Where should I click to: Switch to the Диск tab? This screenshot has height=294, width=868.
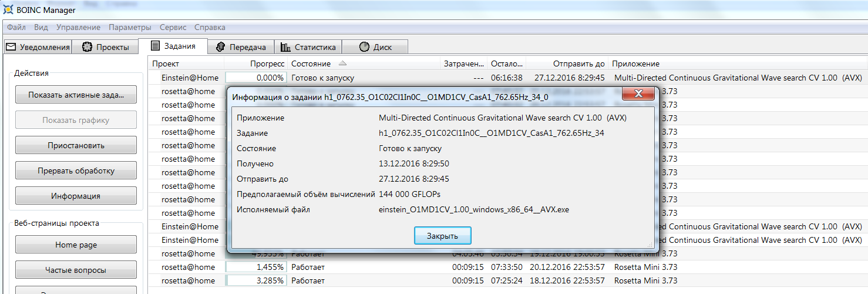tap(375, 47)
